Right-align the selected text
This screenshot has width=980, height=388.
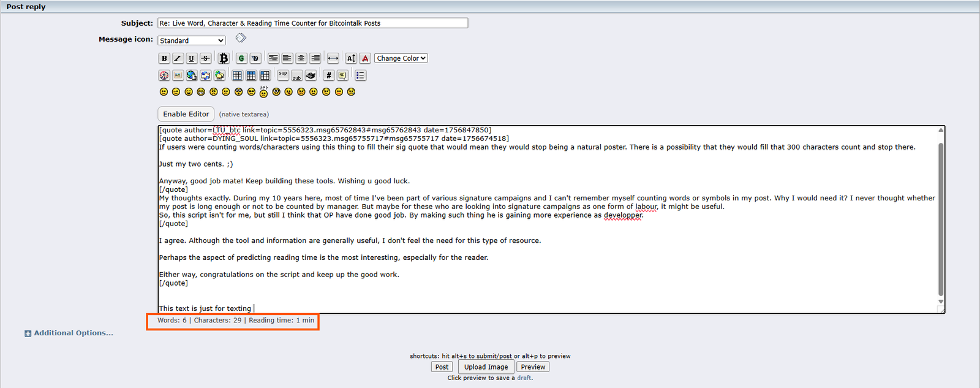click(315, 58)
